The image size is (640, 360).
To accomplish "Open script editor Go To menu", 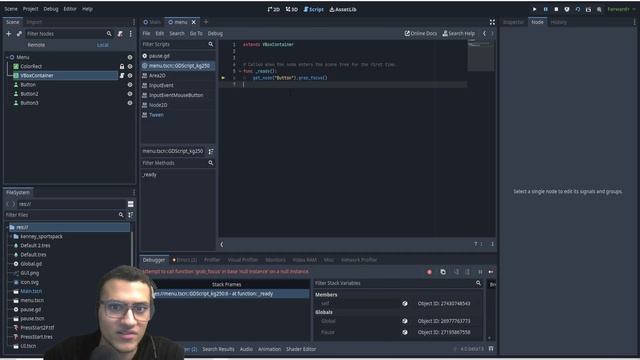I will point(196,33).
